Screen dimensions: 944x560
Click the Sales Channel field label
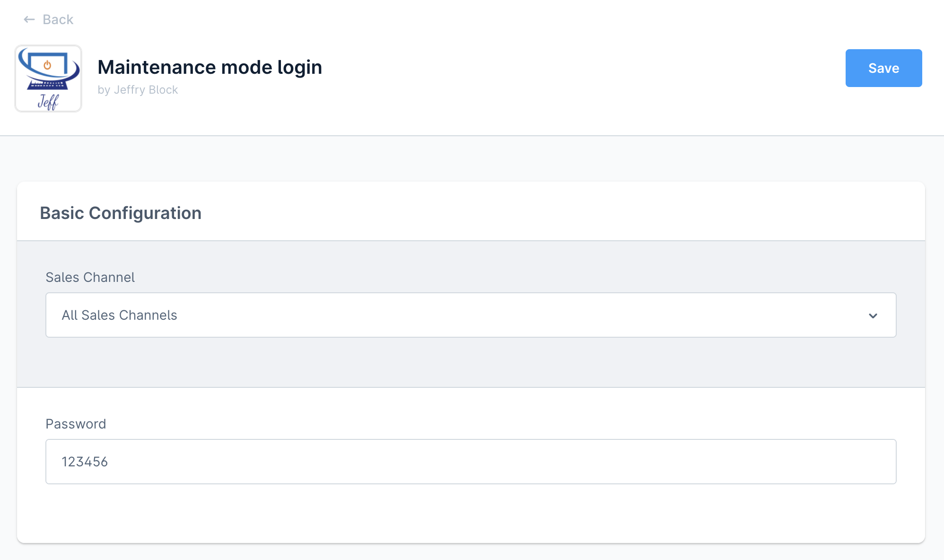pos(90,277)
